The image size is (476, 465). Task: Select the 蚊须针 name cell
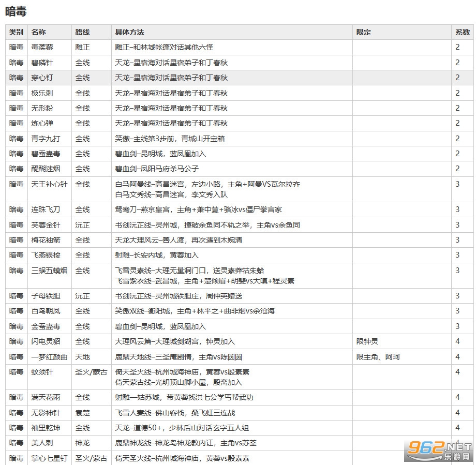pyautogui.click(x=50, y=377)
